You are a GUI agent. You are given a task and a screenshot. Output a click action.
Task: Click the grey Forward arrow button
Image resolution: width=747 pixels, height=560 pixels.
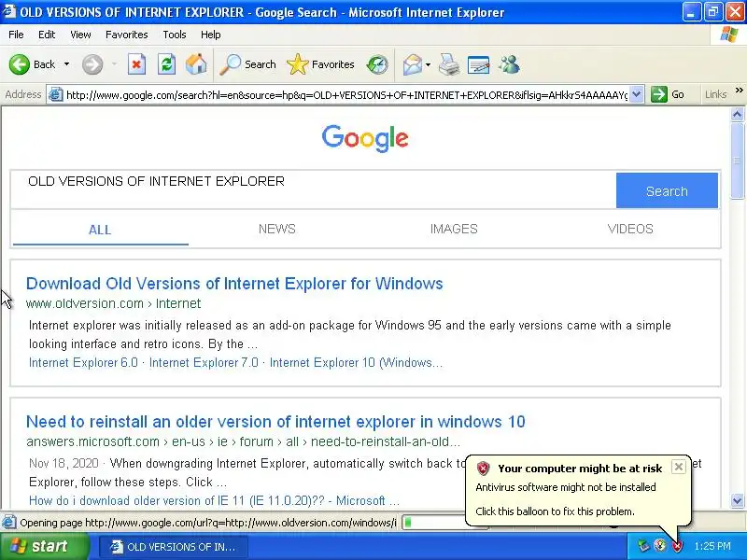[x=92, y=64]
